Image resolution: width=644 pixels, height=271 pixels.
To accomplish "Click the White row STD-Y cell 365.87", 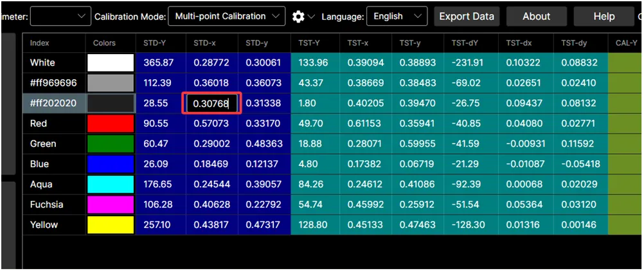I will click(x=158, y=63).
